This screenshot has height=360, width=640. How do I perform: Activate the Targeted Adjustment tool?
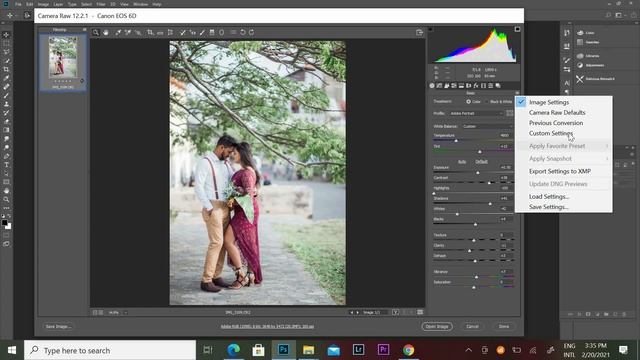click(x=138, y=33)
